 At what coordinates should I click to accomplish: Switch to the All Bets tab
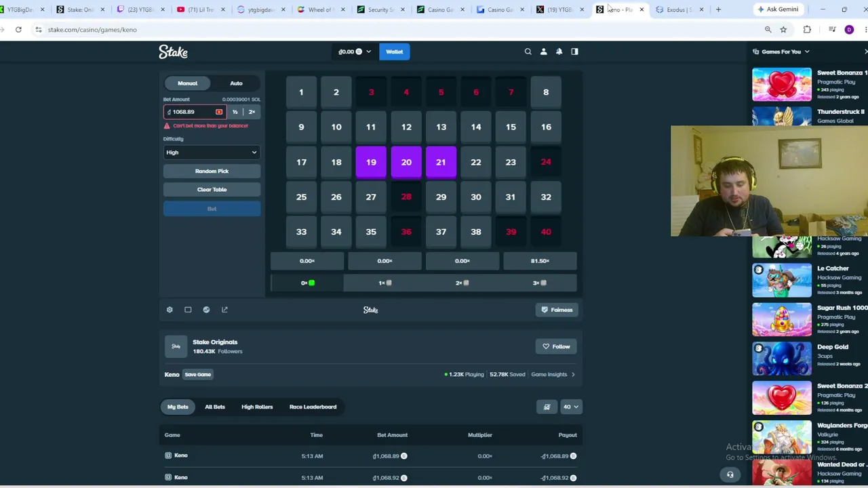215,407
